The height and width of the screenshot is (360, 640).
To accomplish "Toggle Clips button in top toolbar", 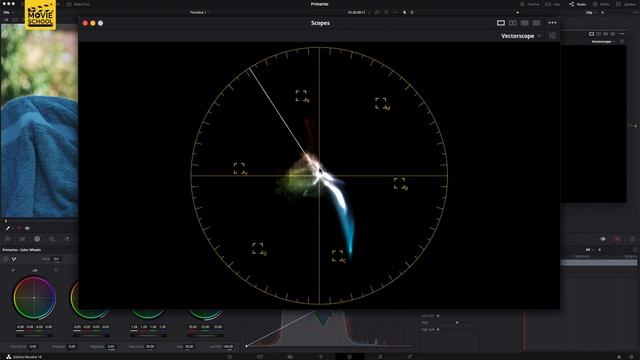I will coord(553,4).
